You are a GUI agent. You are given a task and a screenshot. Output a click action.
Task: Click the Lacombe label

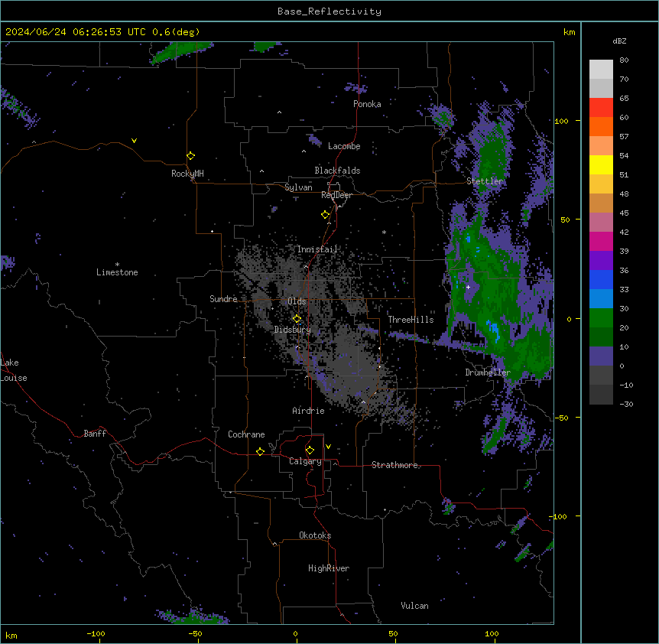point(344,146)
